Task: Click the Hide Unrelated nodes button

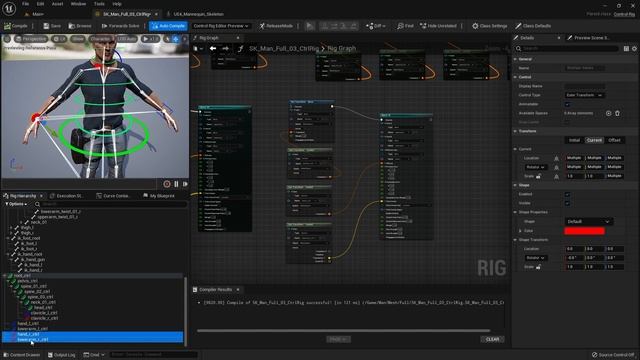Action: pyautogui.click(x=438, y=26)
